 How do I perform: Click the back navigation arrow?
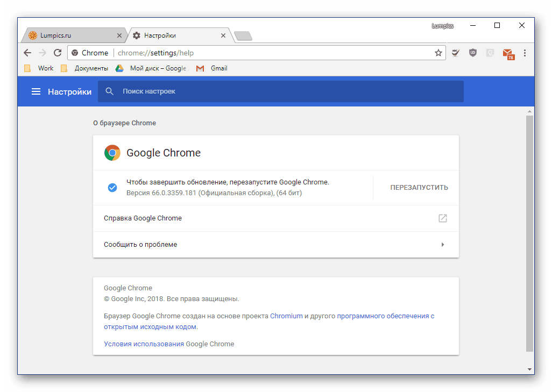coord(27,53)
